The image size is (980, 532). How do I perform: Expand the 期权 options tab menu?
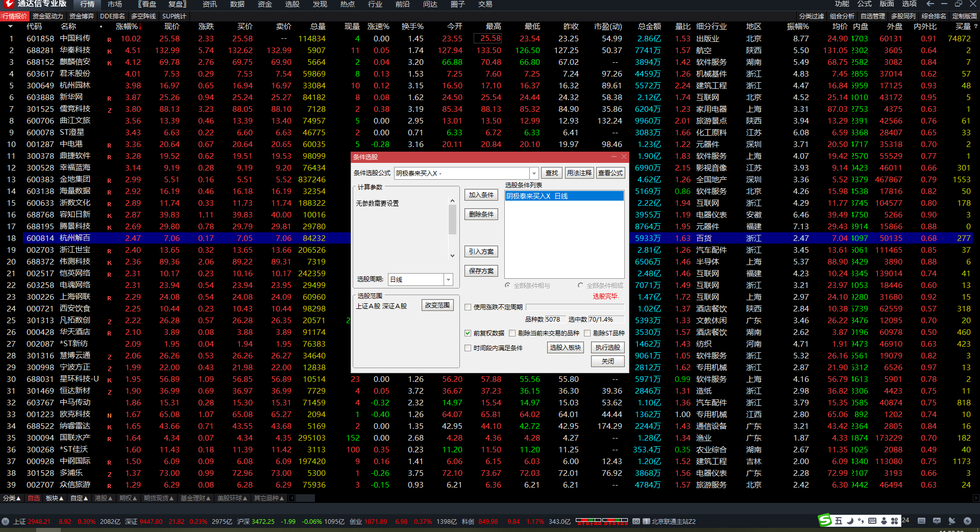[x=128, y=498]
